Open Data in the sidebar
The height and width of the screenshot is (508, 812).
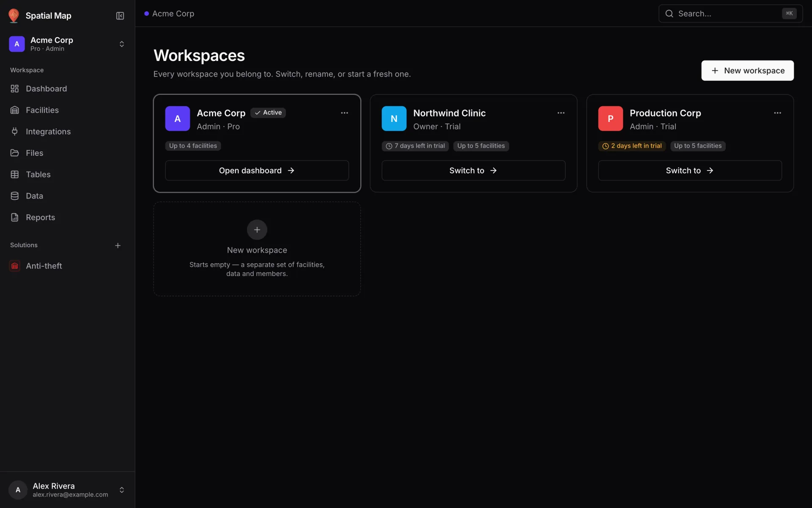67,196
